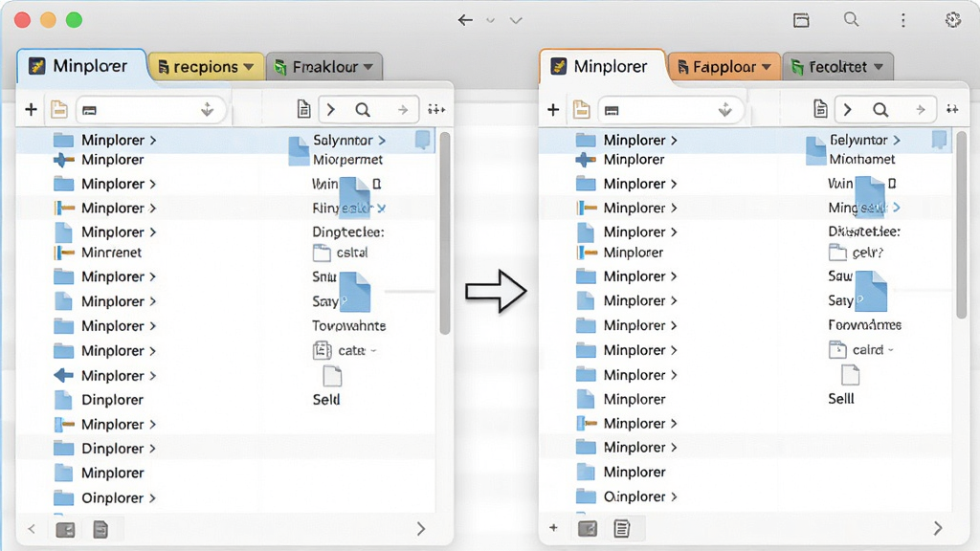Open the three-dot menu in the title bar
The width and height of the screenshot is (980, 551).
coord(903,20)
